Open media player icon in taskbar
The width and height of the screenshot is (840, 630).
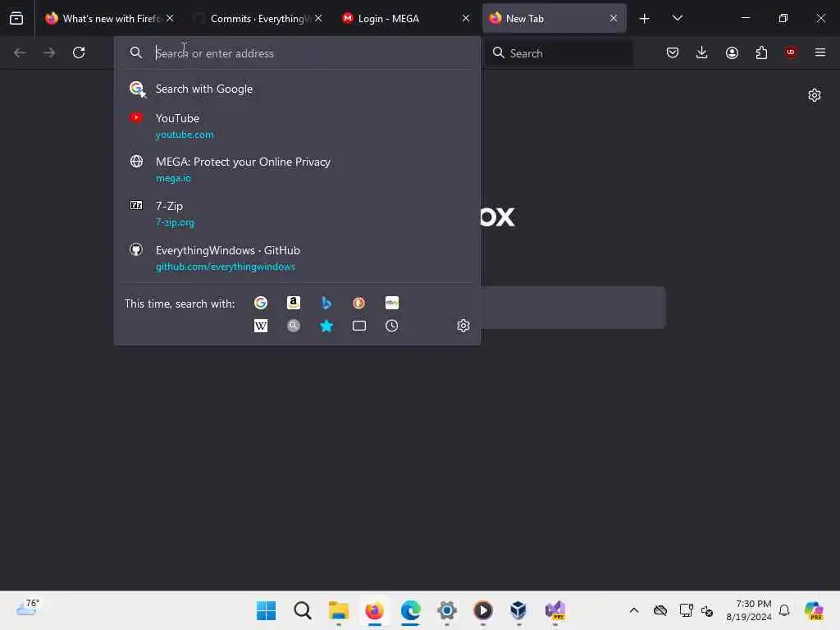click(x=482, y=610)
